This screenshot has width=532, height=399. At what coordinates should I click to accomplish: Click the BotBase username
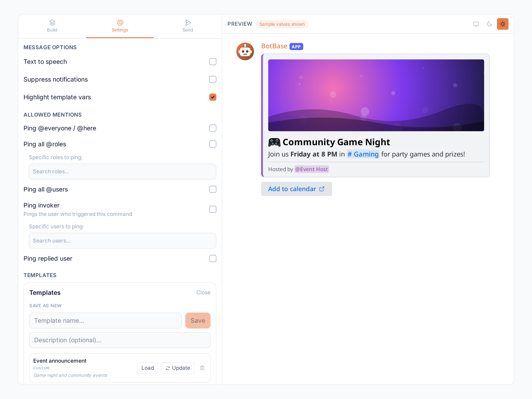[274, 46]
